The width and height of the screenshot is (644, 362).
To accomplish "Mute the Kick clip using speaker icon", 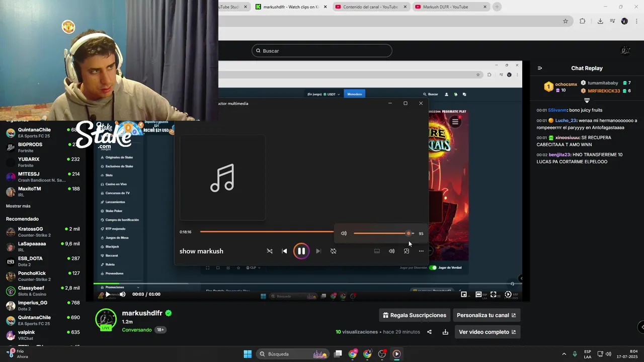I will pos(122,294).
